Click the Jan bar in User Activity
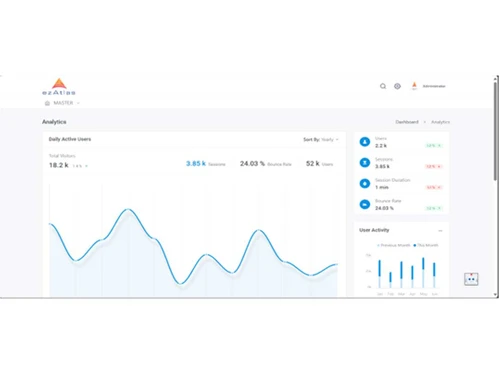Viewport: 500px width, 375px height. point(379,274)
